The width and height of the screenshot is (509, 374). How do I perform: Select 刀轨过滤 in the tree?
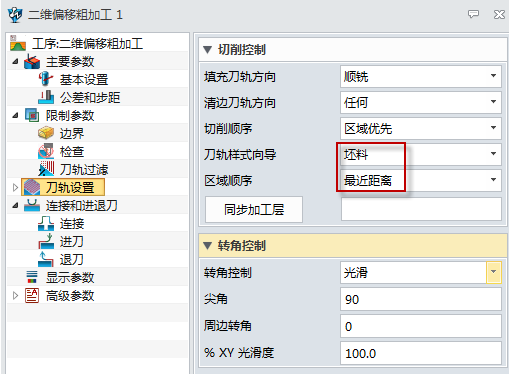click(84, 170)
